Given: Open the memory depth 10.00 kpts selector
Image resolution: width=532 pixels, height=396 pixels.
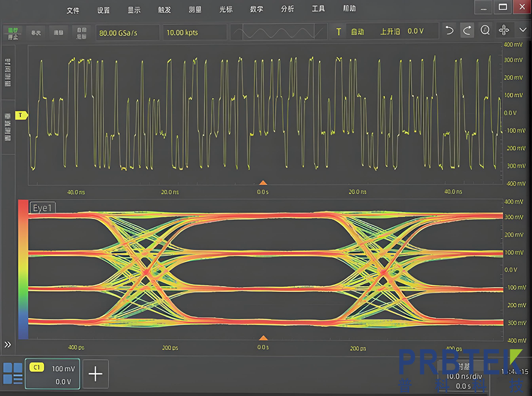Looking at the screenshot, I should [x=195, y=32].
